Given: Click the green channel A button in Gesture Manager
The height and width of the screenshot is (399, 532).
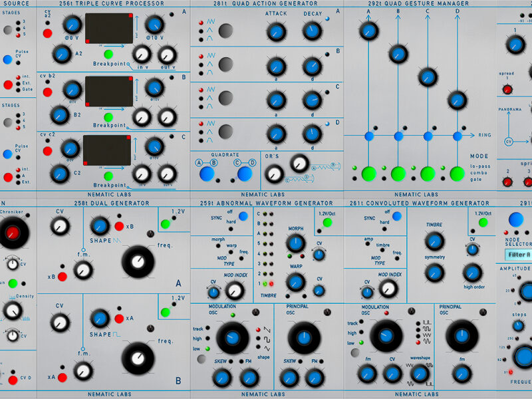Looking at the screenshot, I should [367, 174].
